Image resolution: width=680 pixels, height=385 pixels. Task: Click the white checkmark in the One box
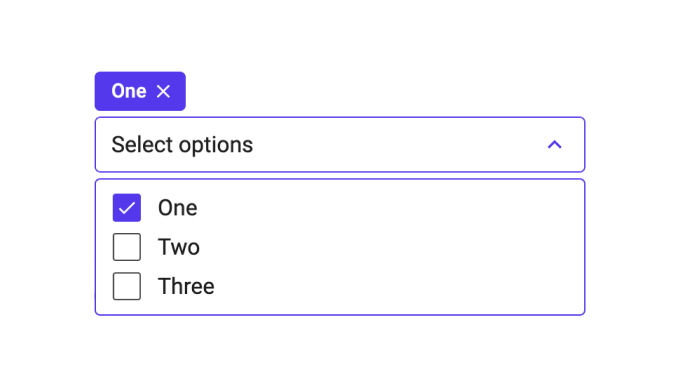(x=127, y=208)
